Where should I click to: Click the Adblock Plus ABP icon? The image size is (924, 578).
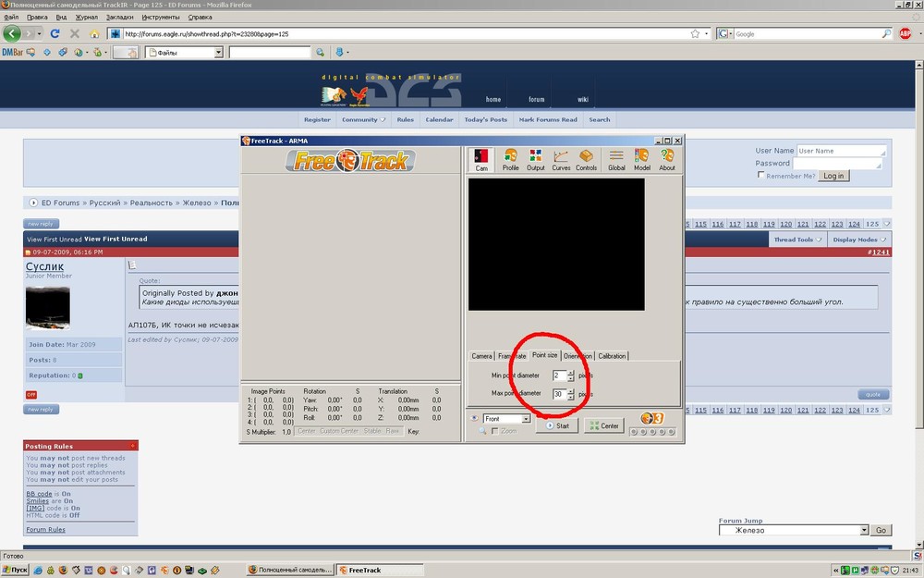tap(906, 33)
